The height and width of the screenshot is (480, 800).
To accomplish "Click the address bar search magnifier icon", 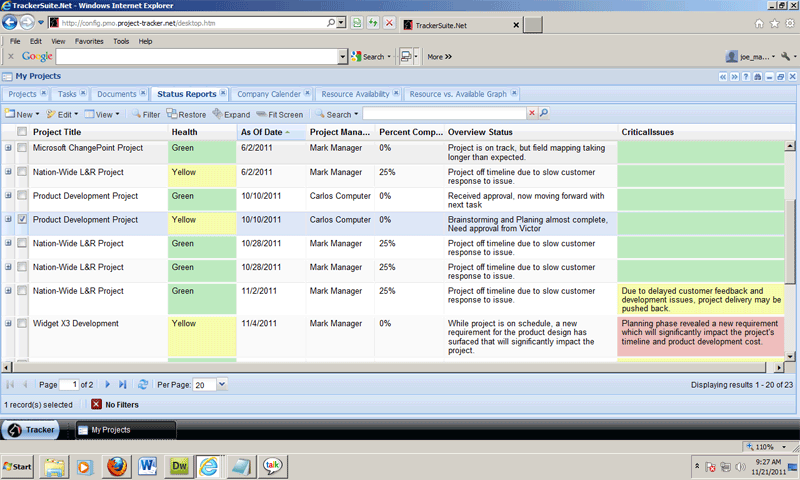I will pos(331,23).
